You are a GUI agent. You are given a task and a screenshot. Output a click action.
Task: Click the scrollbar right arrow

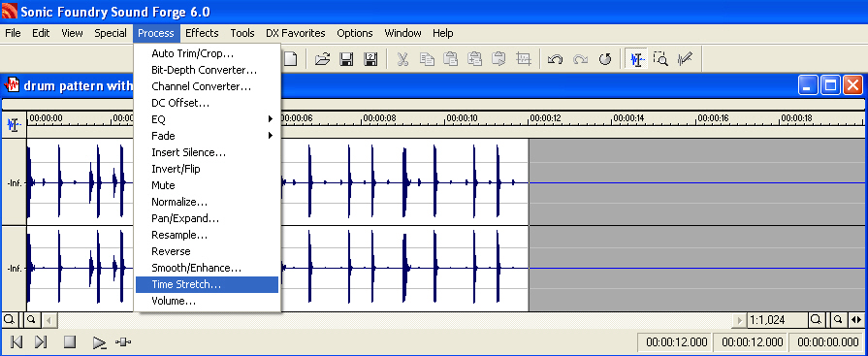pos(739,320)
